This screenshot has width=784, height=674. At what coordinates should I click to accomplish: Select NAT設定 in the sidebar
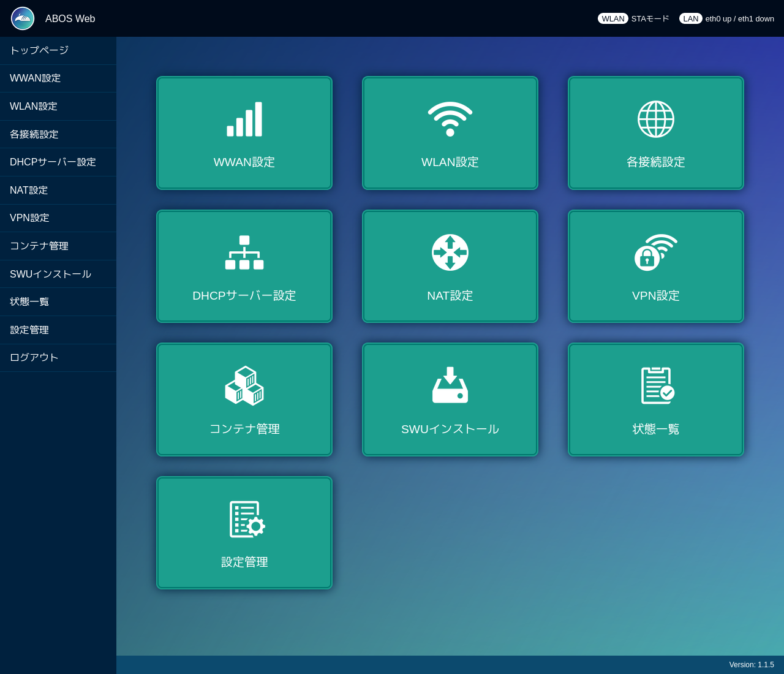pyautogui.click(x=58, y=191)
